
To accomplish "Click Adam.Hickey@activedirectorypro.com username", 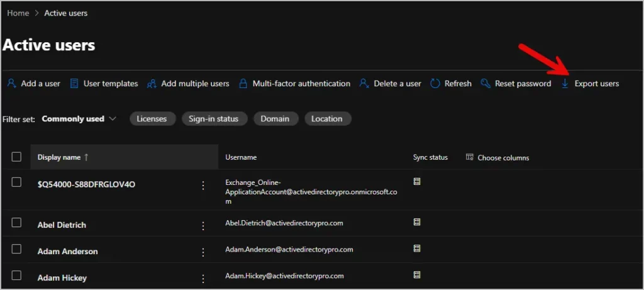I will coord(285,276).
